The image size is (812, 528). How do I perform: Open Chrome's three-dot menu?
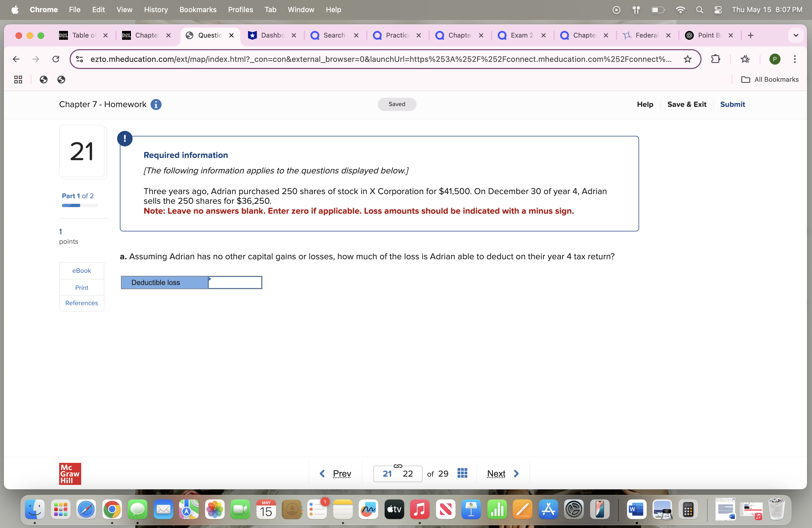(x=795, y=59)
